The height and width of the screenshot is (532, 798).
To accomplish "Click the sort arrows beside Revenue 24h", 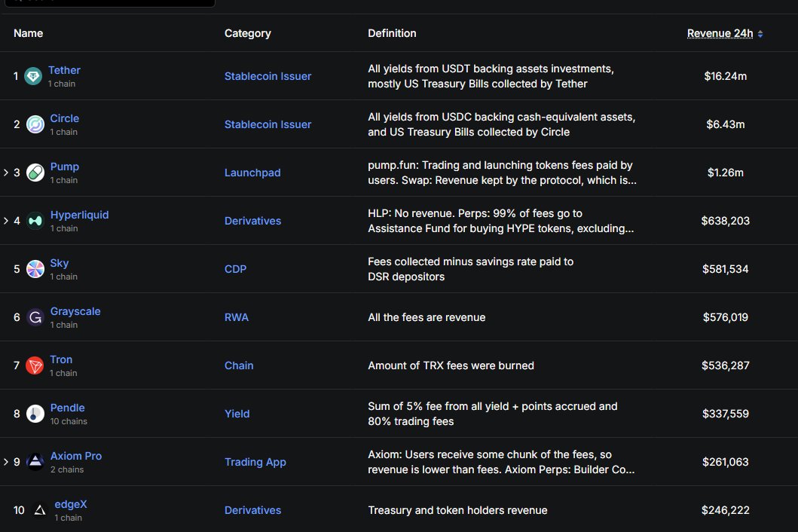I will [760, 34].
